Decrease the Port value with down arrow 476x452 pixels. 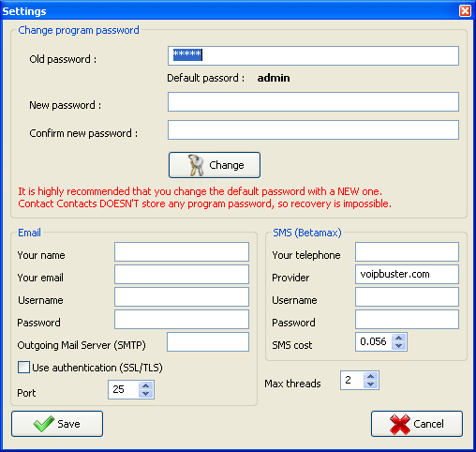(x=146, y=394)
